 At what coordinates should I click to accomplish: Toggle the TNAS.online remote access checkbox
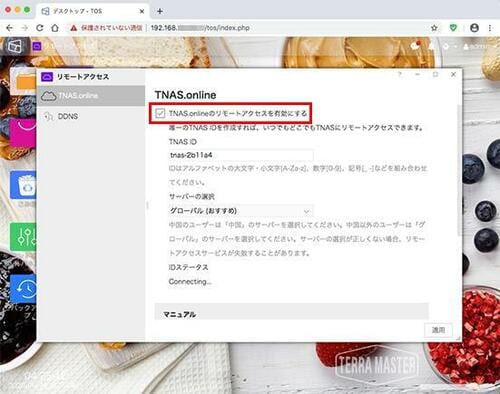pyautogui.click(x=160, y=113)
